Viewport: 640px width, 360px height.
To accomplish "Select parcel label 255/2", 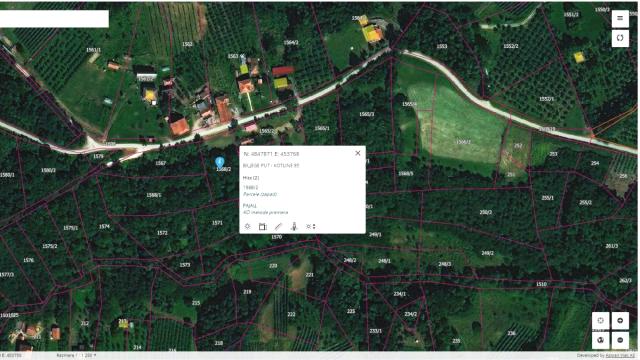I will coord(585,202).
